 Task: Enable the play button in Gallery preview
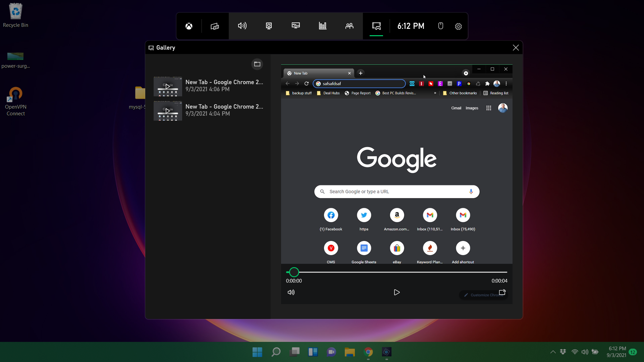pos(397,292)
